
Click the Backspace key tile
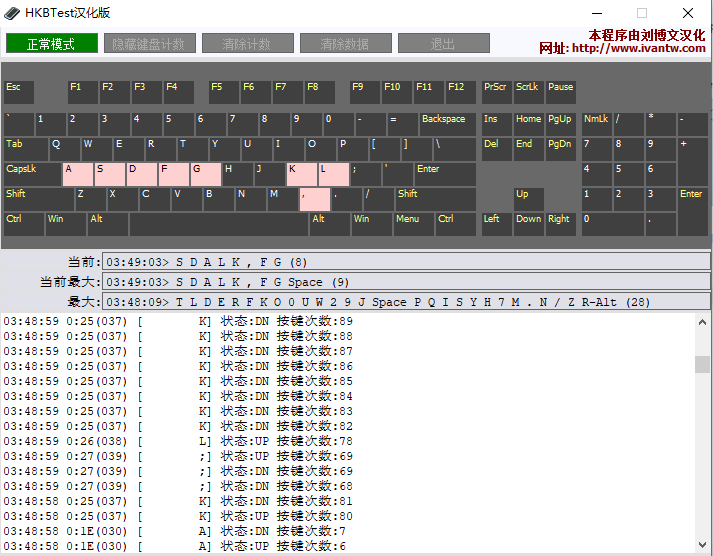pos(447,124)
